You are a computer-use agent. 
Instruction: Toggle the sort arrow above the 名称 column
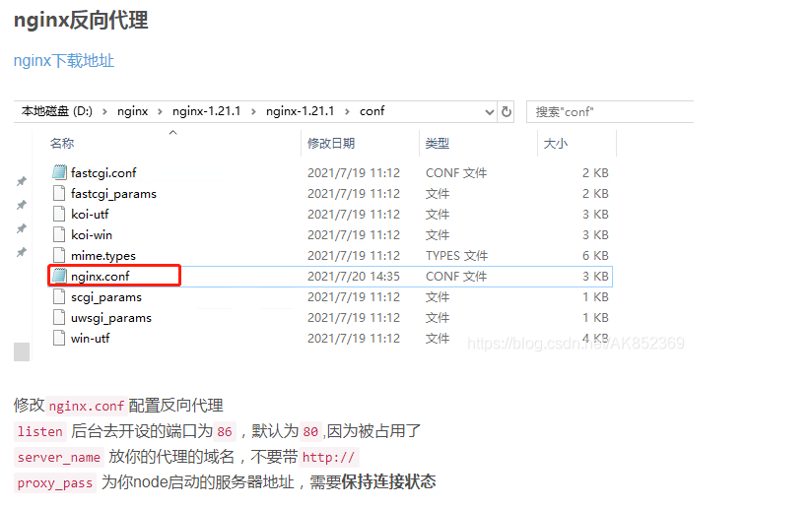[x=173, y=133]
